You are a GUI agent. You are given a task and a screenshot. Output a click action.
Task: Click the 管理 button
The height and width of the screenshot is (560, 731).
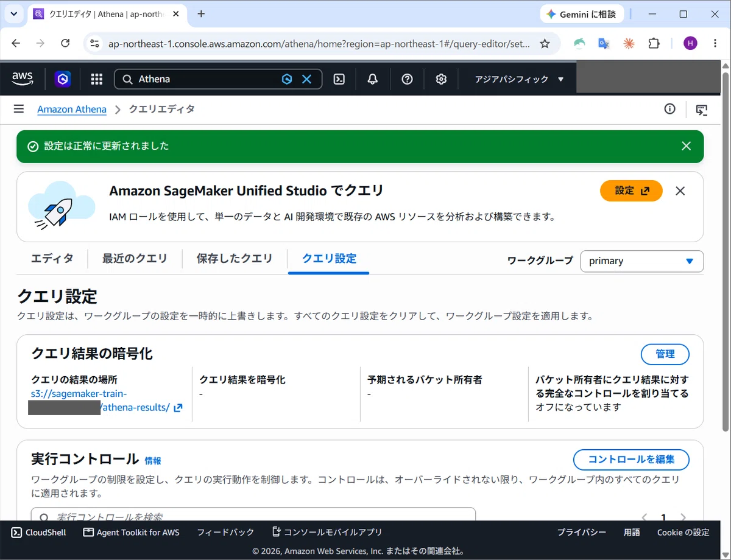(x=665, y=354)
